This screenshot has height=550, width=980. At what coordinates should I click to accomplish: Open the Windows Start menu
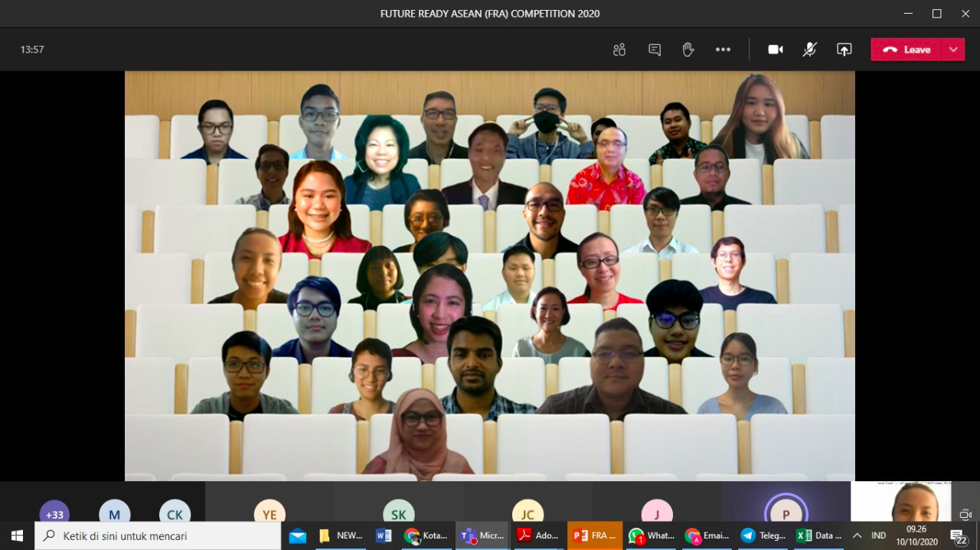click(17, 535)
